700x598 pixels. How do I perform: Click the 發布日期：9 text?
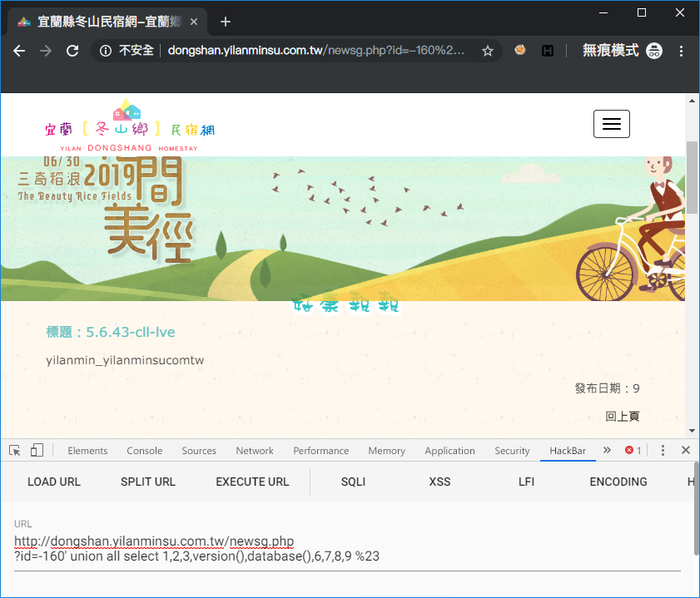tap(607, 388)
